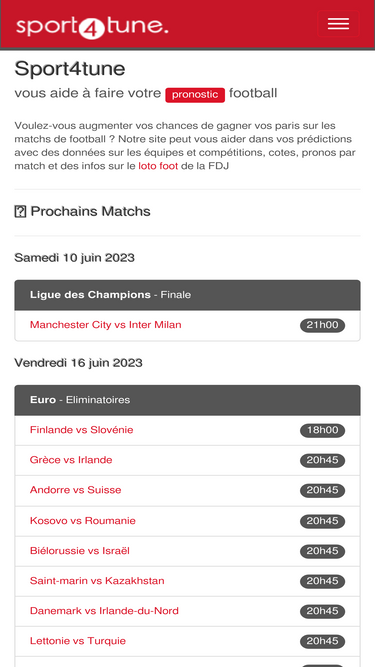Open Grèce vs Irlande match

coord(71,460)
